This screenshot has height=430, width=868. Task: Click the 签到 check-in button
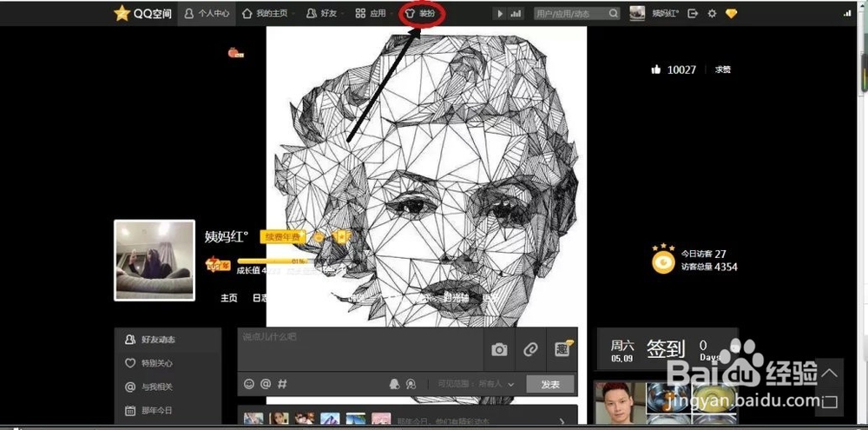coord(666,348)
